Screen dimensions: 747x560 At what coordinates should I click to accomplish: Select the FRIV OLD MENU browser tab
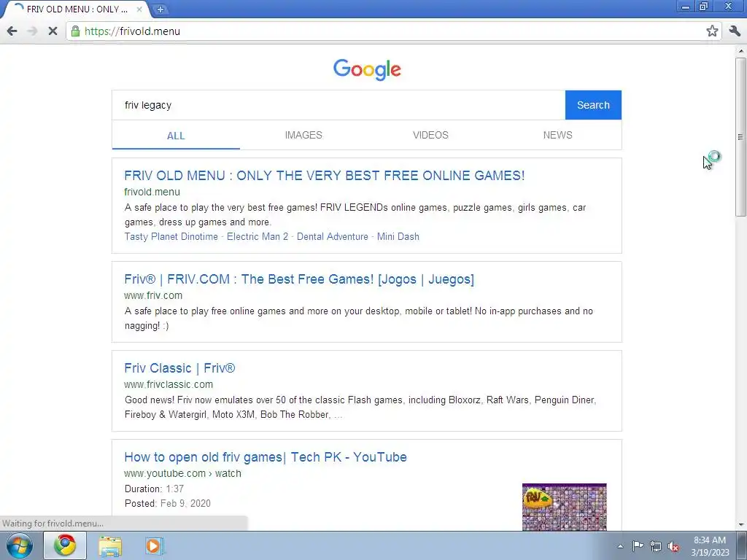(x=76, y=9)
